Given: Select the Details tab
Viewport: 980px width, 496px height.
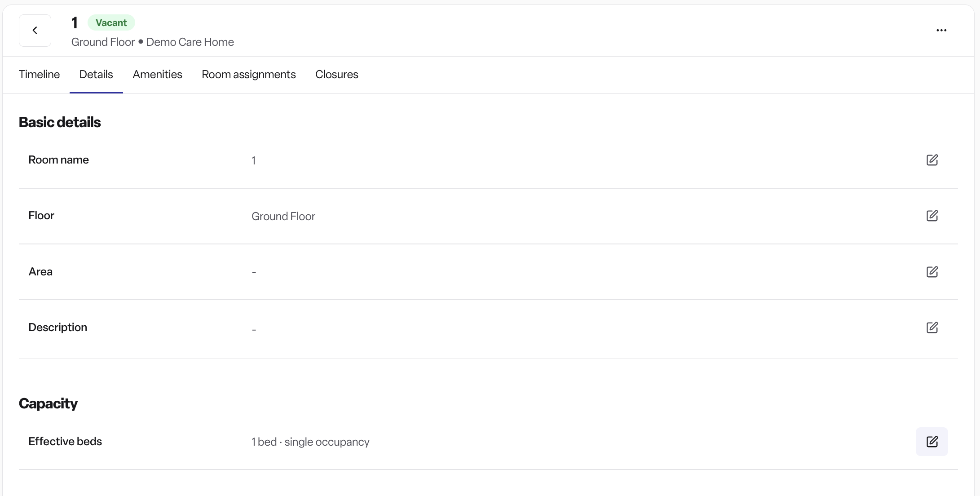Looking at the screenshot, I should pos(96,75).
